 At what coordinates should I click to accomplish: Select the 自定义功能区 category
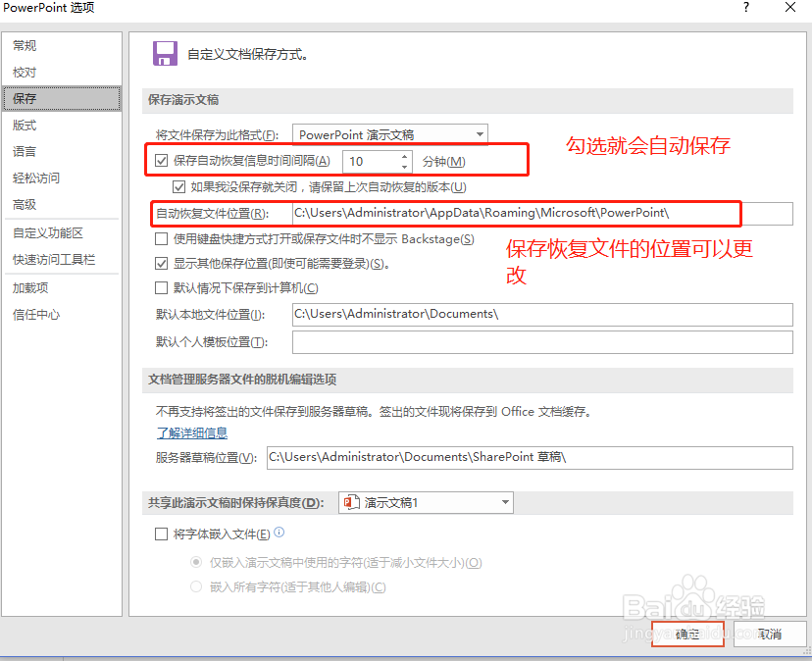click(x=46, y=234)
